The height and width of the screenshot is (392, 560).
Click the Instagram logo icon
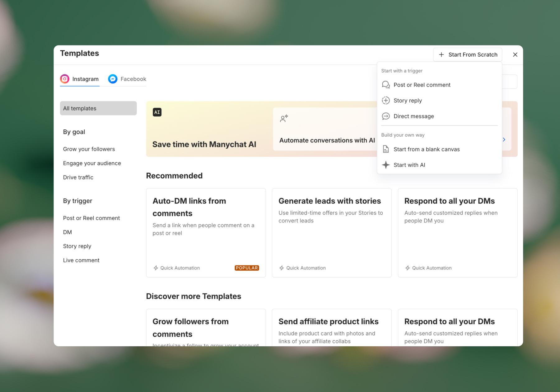pyautogui.click(x=64, y=79)
